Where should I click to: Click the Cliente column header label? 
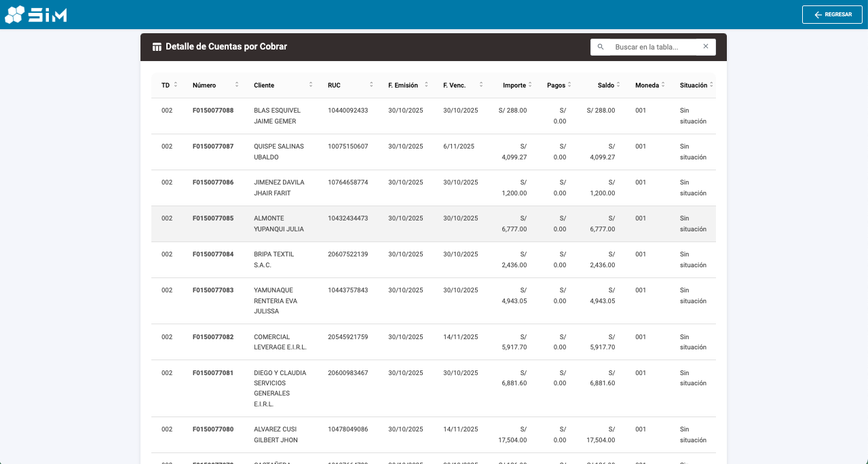click(264, 85)
